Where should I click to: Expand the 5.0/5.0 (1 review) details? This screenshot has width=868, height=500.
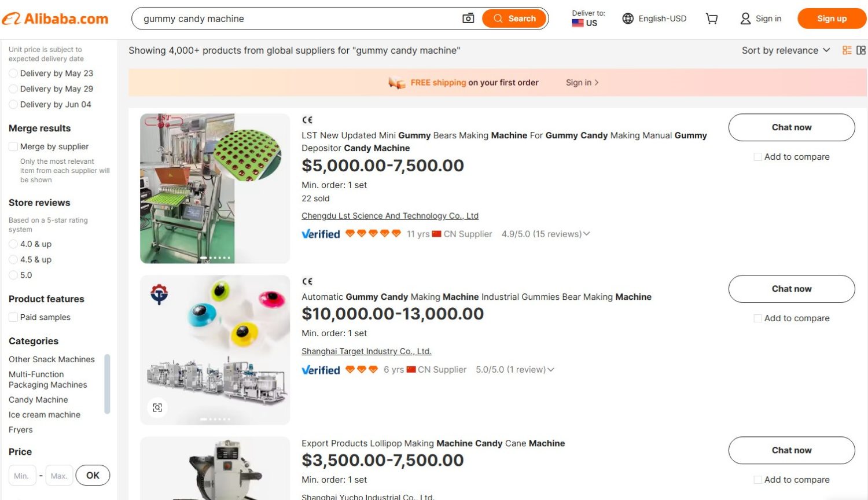click(x=550, y=370)
